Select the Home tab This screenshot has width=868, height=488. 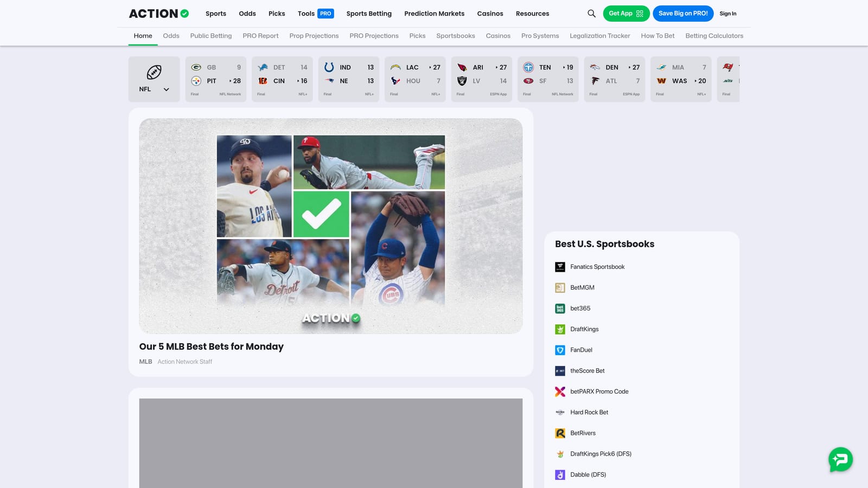pyautogui.click(x=143, y=36)
